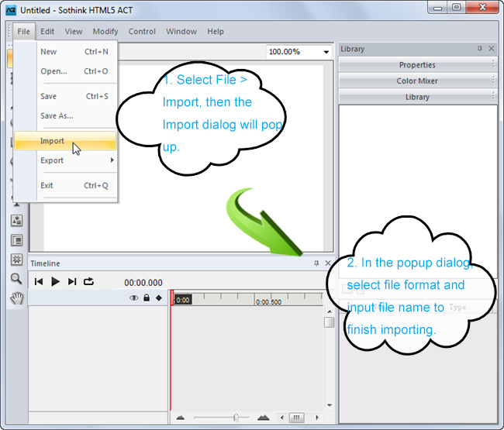This screenshot has width=504, height=430.
Task: Click the large mountains zoom-in timeline icon
Action: [264, 418]
